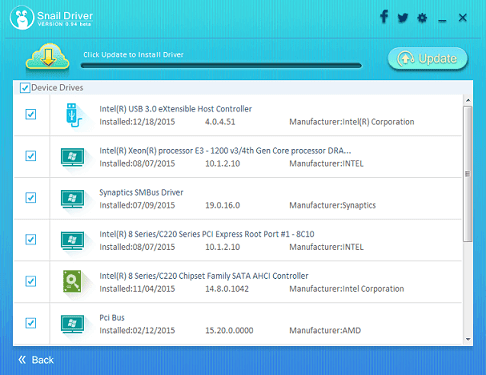Click the cloud download arrow icon
Screen dimensions: 486x375
click(48, 57)
